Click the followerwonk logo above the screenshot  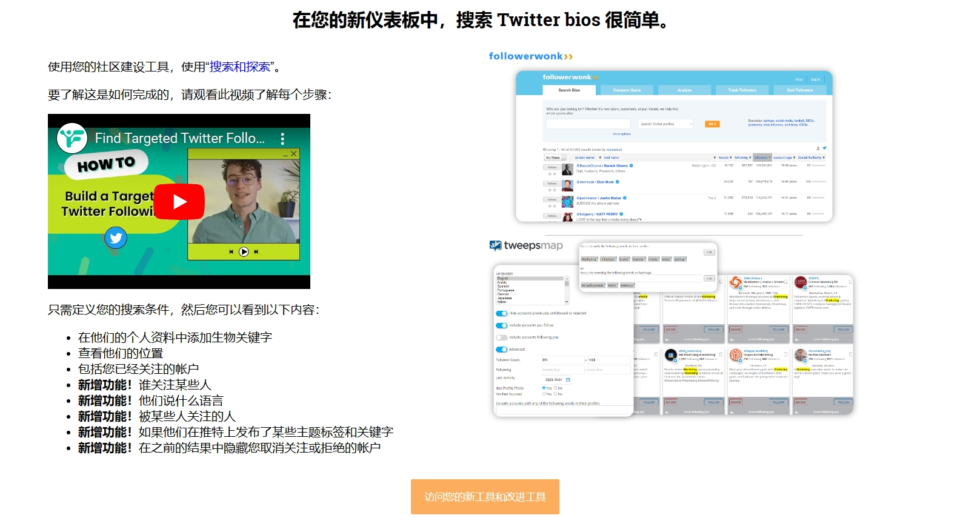coord(530,56)
